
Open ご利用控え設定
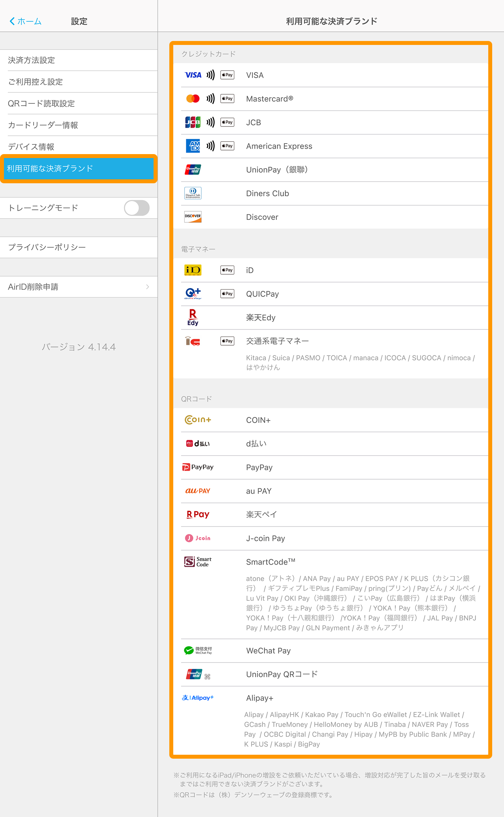[79, 82]
